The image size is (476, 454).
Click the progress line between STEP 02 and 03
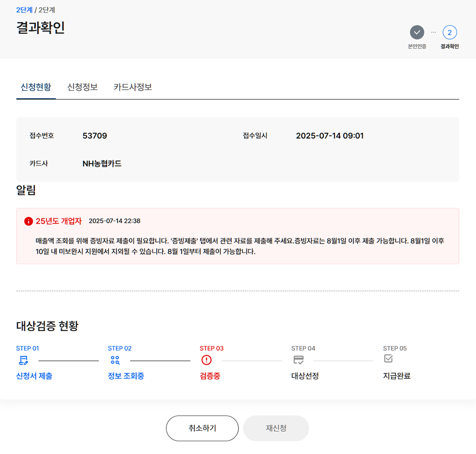coord(160,360)
